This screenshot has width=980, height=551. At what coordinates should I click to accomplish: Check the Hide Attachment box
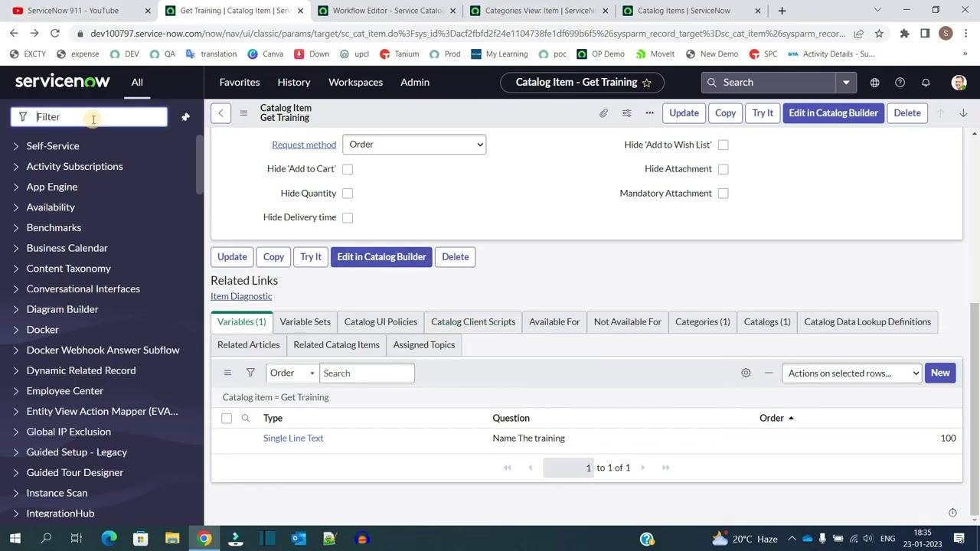[723, 169]
